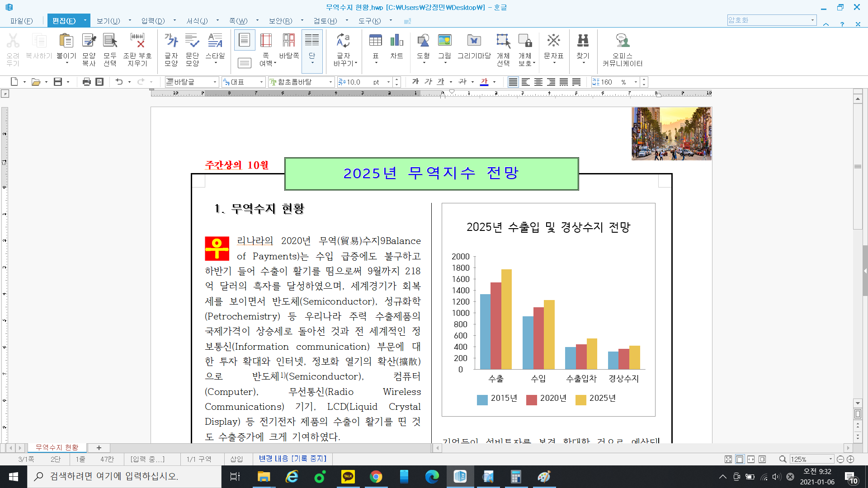Select the 무역수지 현황 document tab
Screen dimensions: 868x488
[x=57, y=447]
